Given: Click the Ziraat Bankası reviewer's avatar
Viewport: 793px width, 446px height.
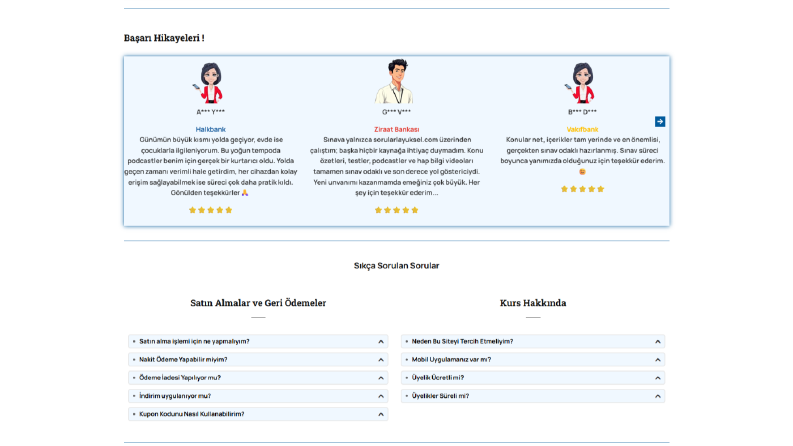Looking at the screenshot, I should tap(396, 81).
